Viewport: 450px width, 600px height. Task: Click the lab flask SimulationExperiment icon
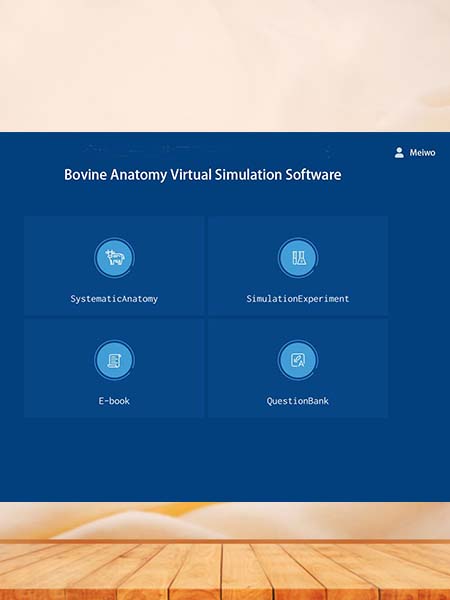298,258
